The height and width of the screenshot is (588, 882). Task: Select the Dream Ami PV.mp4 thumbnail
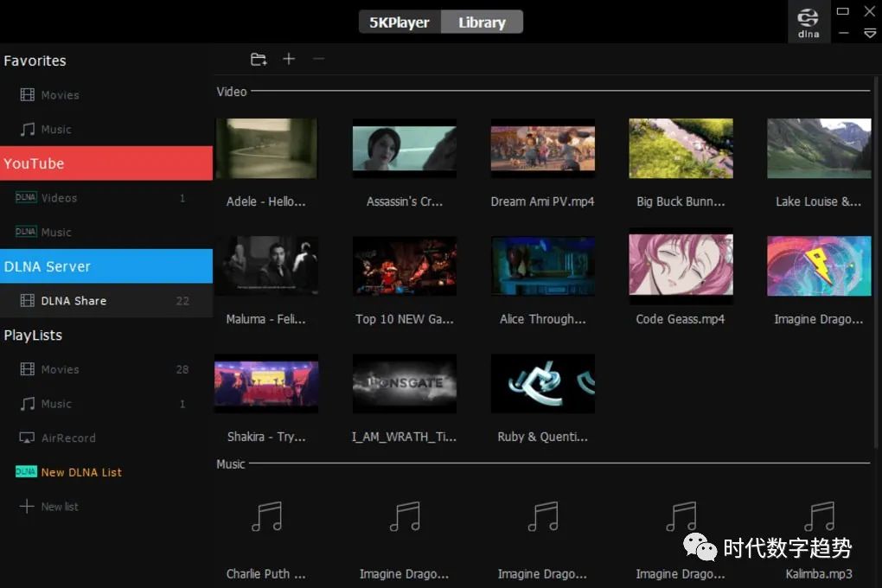click(x=543, y=149)
